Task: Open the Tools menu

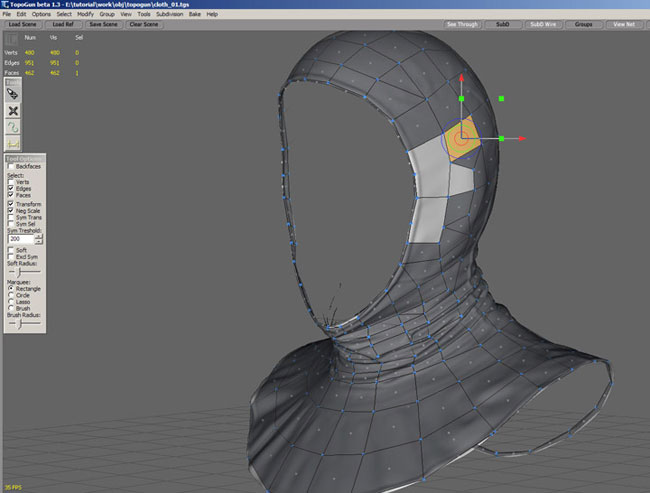Action: pos(144,14)
